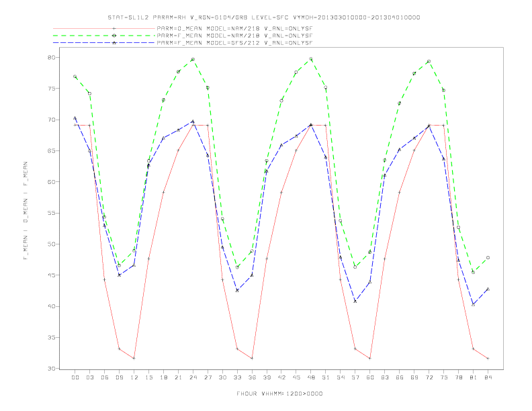Viewport: 532px width, 411px height.
Task: Click x-axis tick label 00
Action: (x=75, y=377)
